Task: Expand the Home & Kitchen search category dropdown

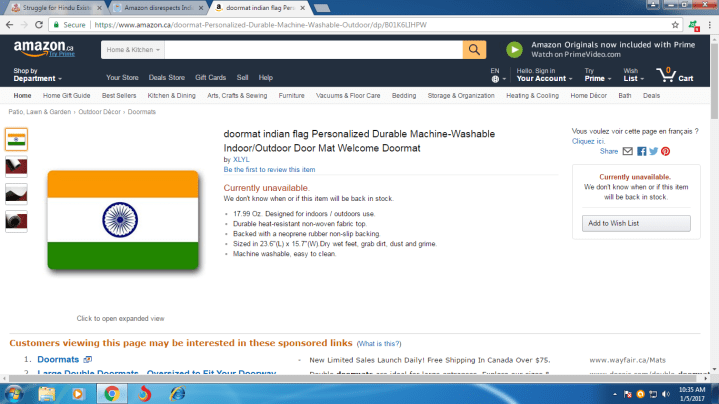Action: click(x=132, y=49)
